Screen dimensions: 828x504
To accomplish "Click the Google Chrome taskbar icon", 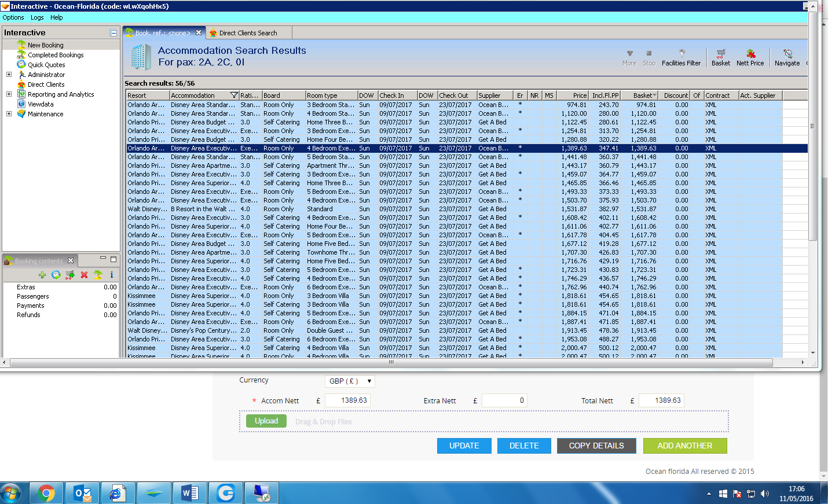I will coord(46,493).
